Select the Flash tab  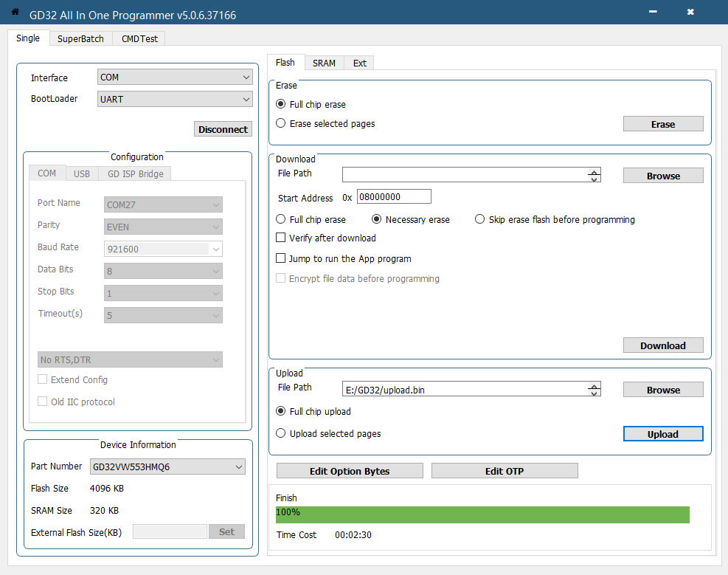285,62
